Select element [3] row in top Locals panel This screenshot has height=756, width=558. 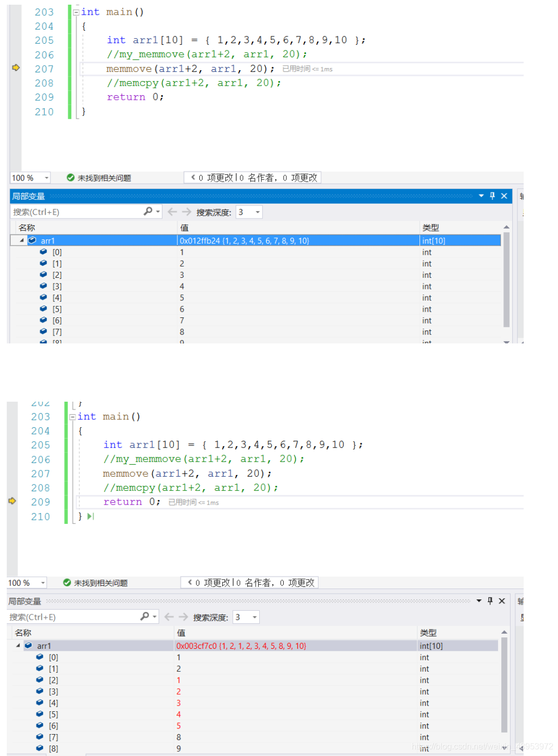[x=256, y=287]
